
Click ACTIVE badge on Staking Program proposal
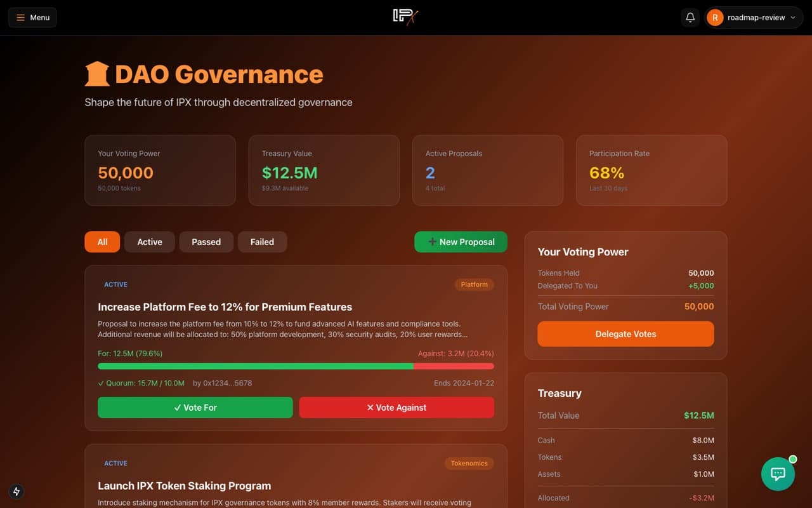(x=115, y=464)
